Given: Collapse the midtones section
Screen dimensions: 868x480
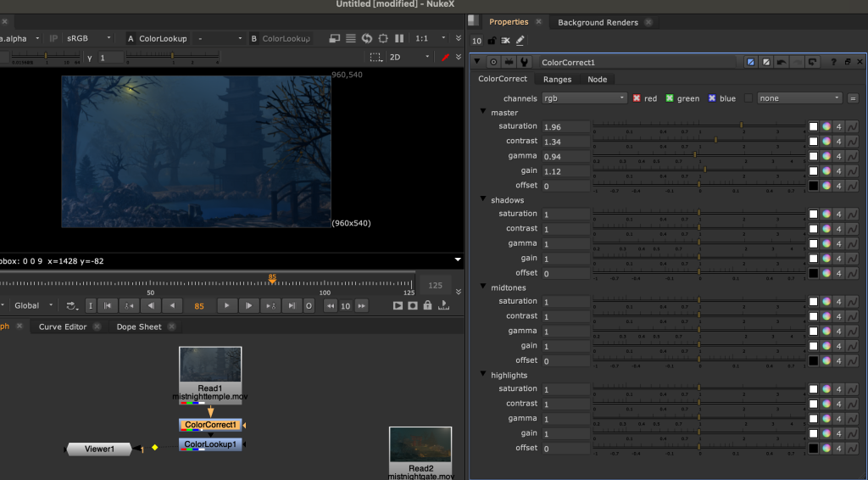Looking at the screenshot, I should click(x=483, y=287).
